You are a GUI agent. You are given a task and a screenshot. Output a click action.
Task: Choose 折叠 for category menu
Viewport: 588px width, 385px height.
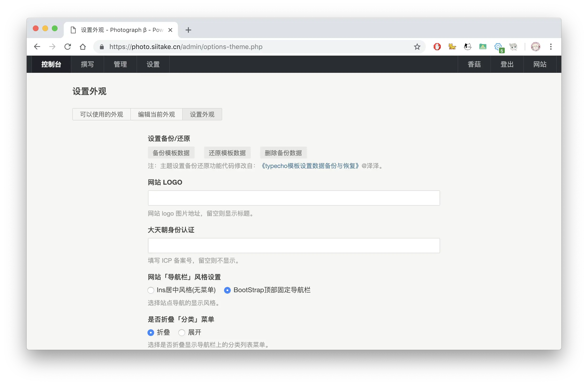click(x=151, y=333)
